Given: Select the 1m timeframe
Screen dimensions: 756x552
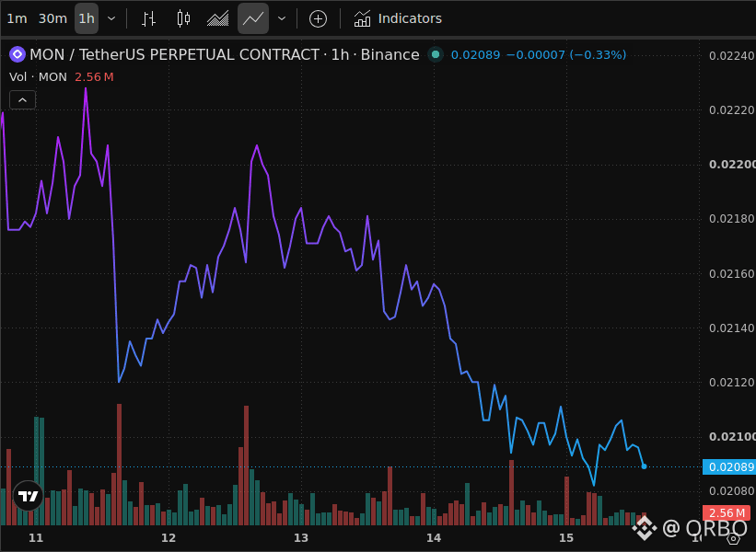Looking at the screenshot, I should coord(17,18).
